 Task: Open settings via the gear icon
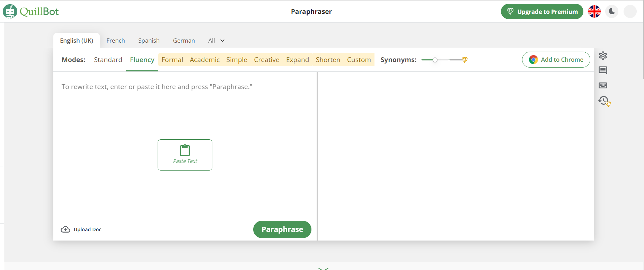click(603, 55)
